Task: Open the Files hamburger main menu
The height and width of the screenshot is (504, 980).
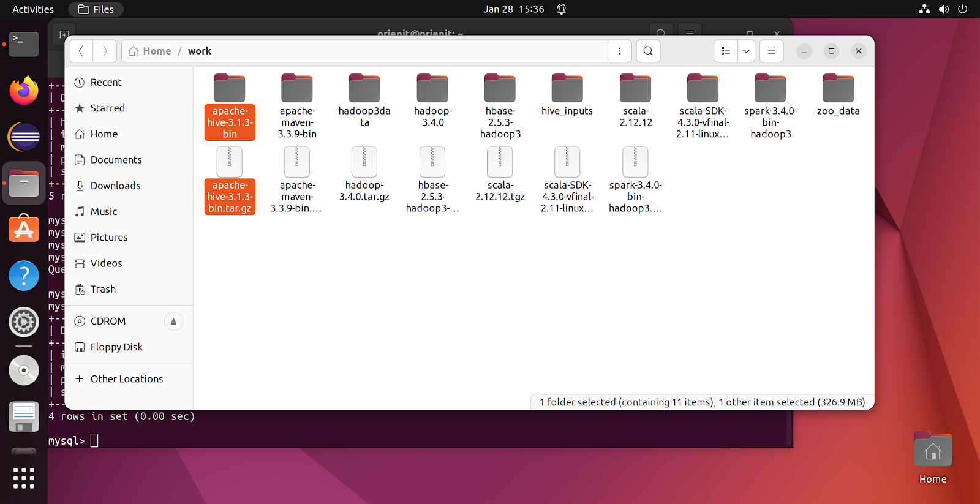Action: pos(772,51)
